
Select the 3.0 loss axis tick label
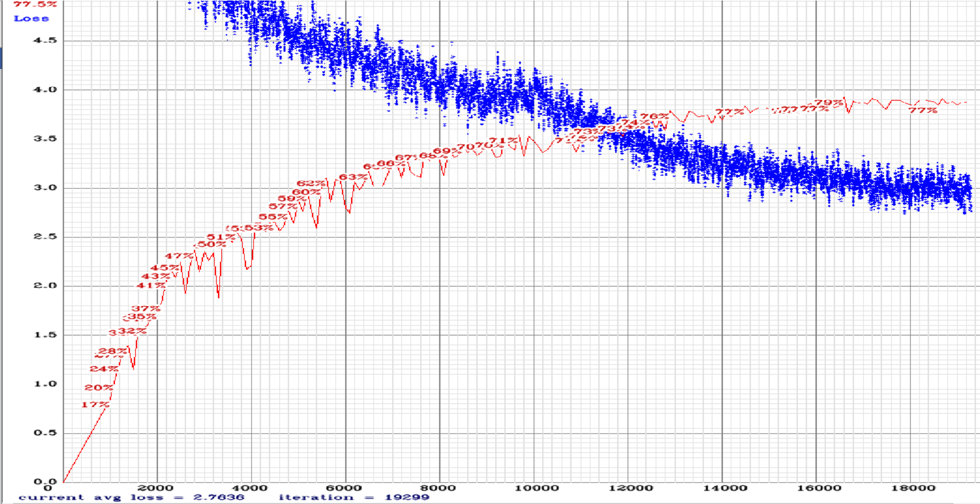pyautogui.click(x=45, y=187)
